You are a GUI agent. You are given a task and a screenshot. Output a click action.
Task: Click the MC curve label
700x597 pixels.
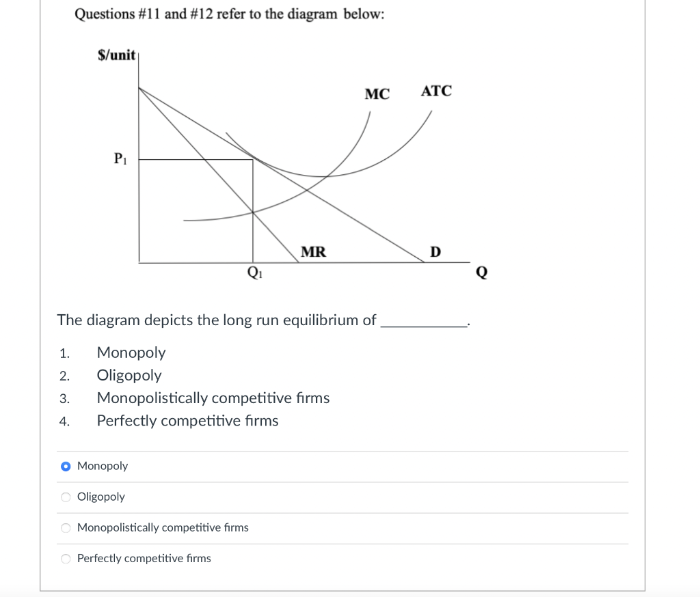377,94
